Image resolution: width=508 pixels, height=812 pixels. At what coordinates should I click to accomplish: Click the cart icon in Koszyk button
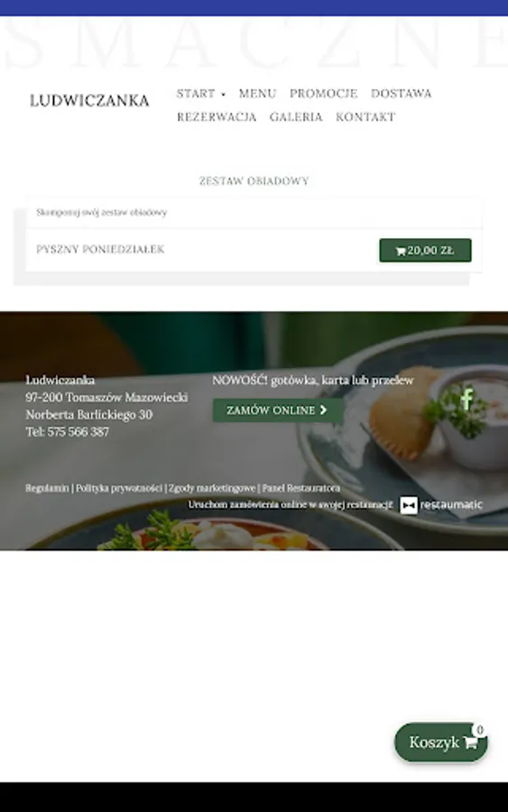point(470,743)
